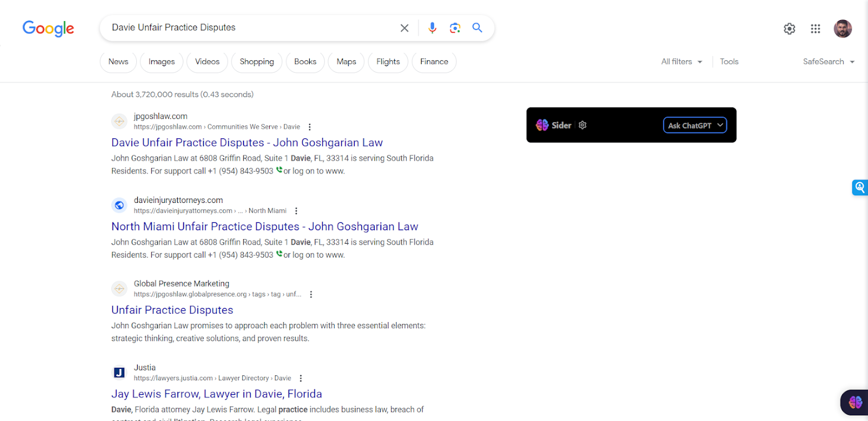
Task: Call the phone icon in the first result
Action: coord(279,170)
